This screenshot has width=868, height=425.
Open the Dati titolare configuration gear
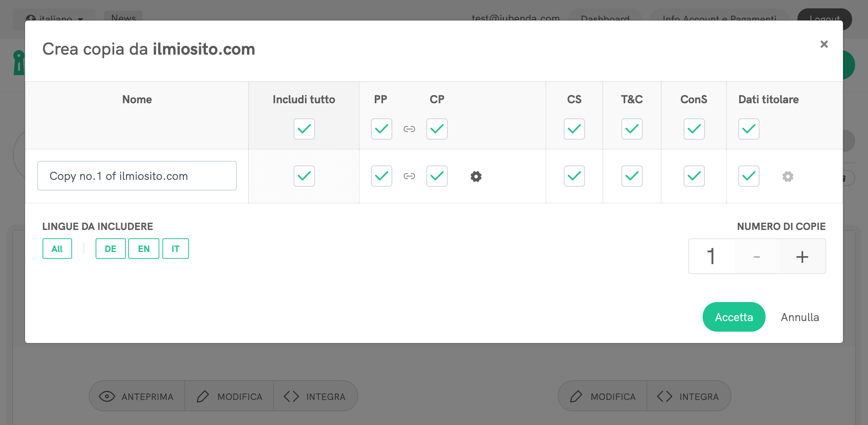click(x=788, y=176)
